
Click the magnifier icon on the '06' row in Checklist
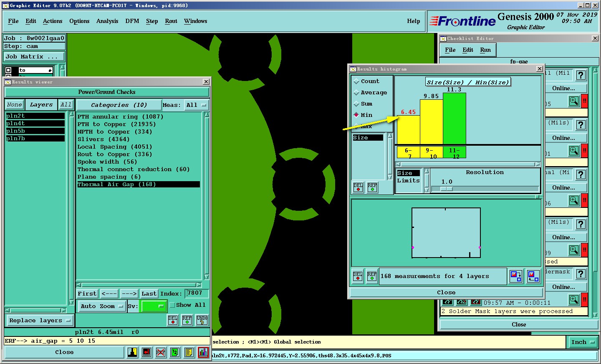(x=573, y=200)
